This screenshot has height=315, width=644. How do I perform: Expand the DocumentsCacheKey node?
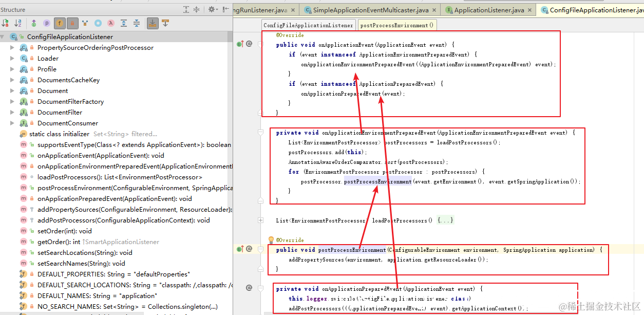(12, 80)
